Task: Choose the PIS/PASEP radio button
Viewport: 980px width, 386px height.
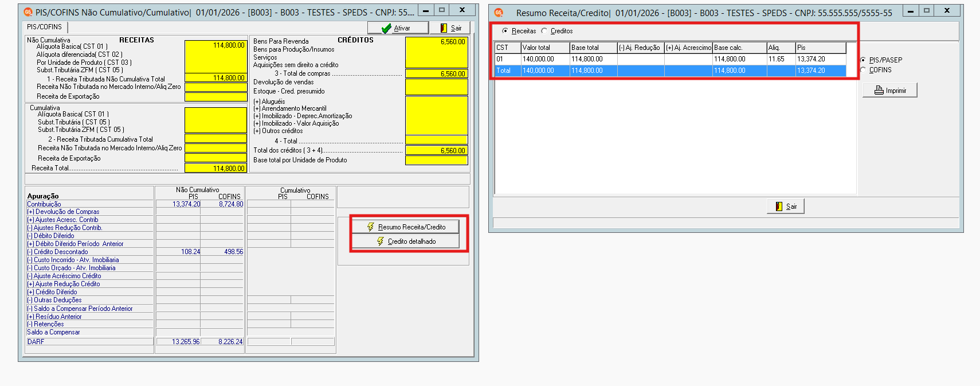Action: pos(881,60)
